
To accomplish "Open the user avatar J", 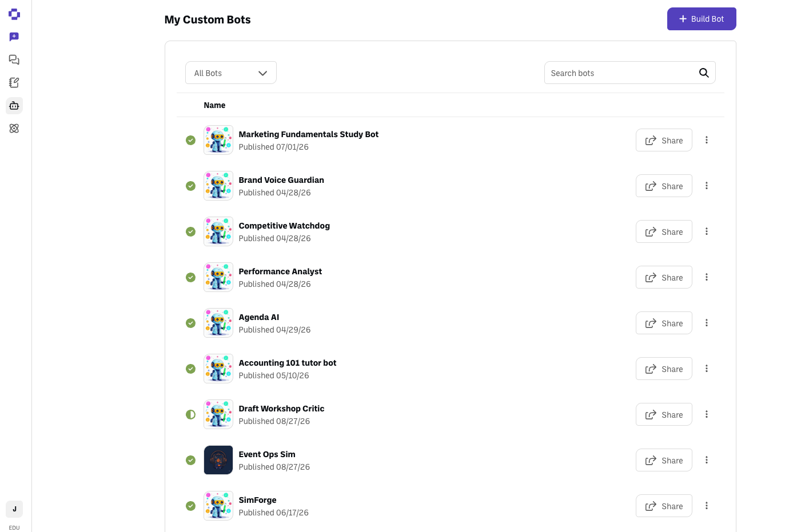I will click(x=14, y=509).
